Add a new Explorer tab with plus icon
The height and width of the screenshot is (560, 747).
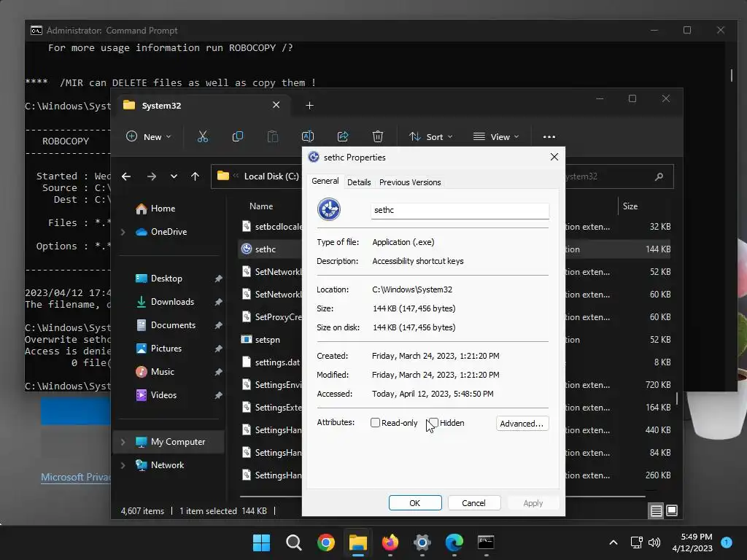[309, 105]
